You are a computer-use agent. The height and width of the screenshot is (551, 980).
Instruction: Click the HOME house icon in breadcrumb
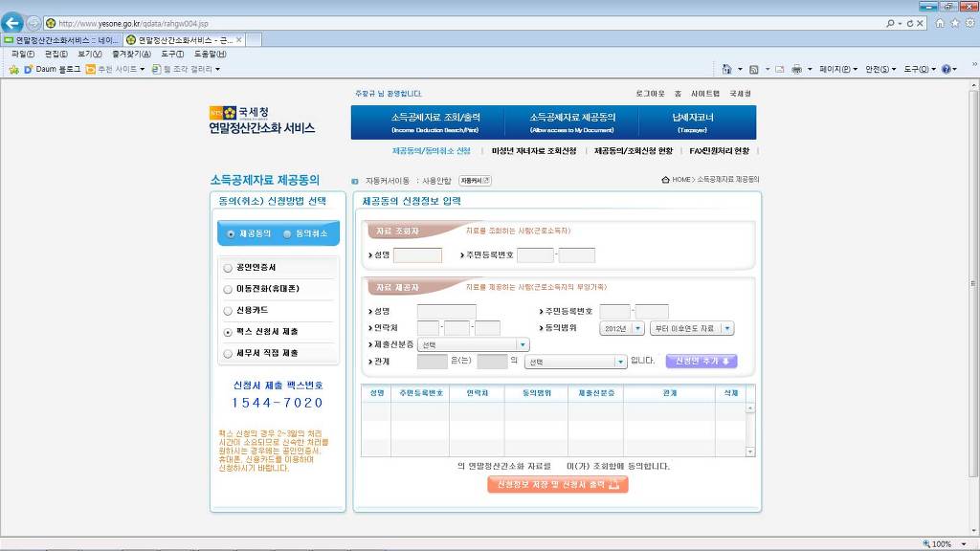pos(666,180)
